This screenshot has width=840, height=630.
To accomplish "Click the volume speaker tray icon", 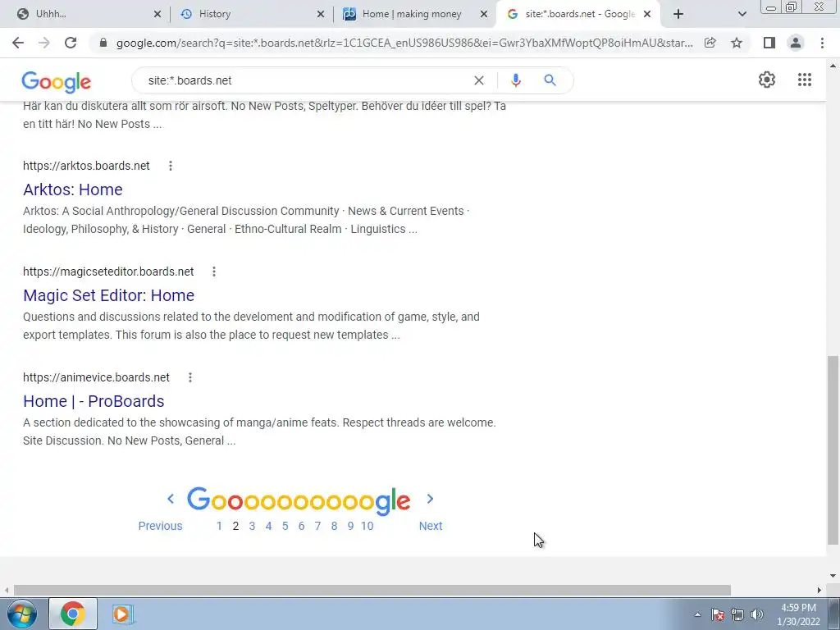I will pyautogui.click(x=757, y=614).
